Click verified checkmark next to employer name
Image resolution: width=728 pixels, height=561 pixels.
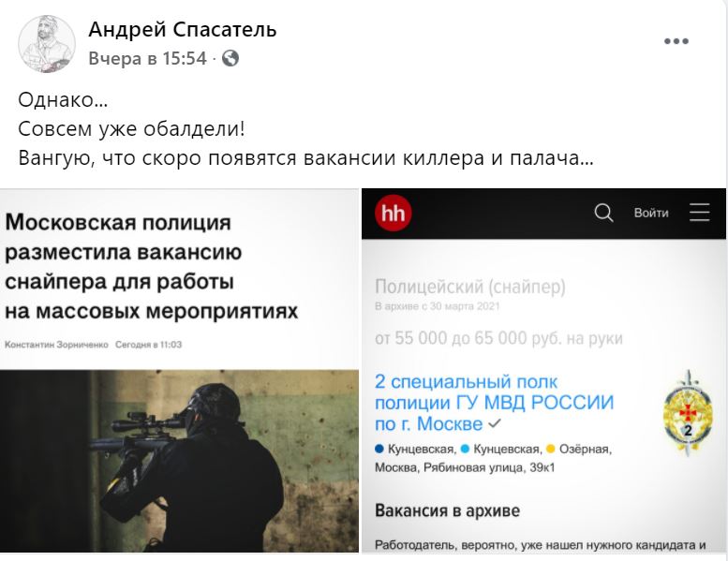pyautogui.click(x=495, y=423)
